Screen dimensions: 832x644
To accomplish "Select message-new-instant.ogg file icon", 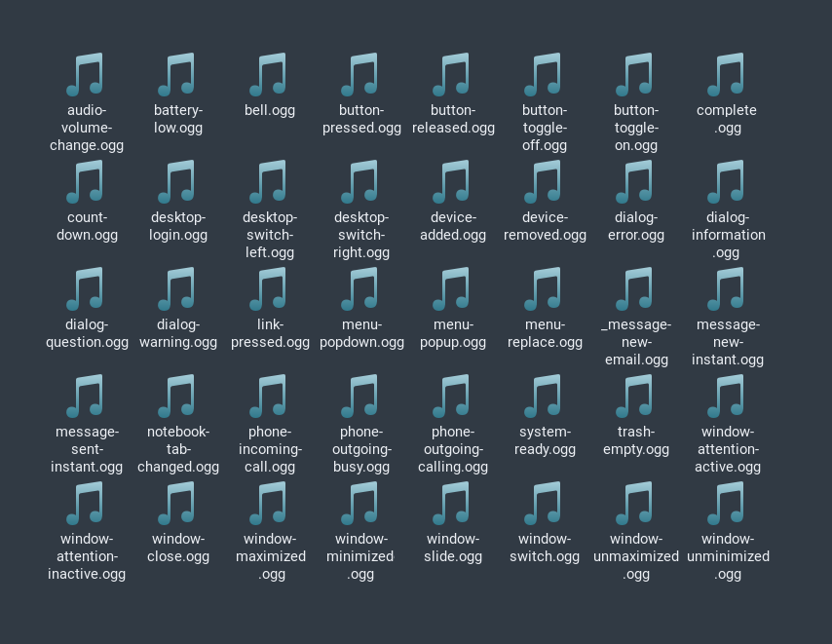I will point(727,288).
